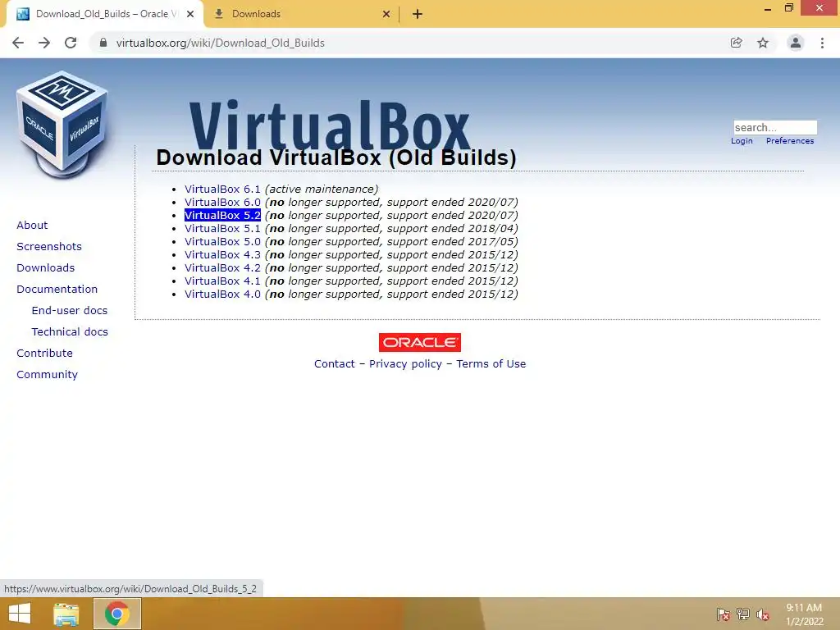
Task: Close the Downloads tab
Action: click(x=386, y=14)
